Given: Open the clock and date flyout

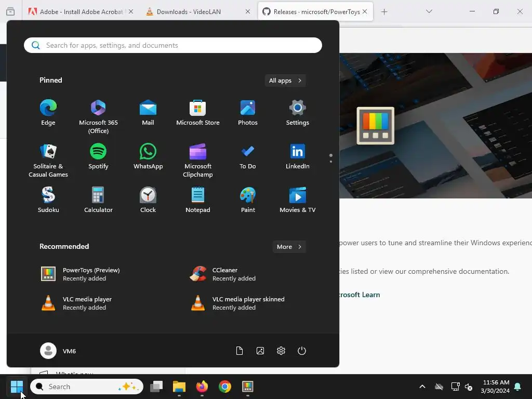Looking at the screenshot, I should (x=495, y=387).
